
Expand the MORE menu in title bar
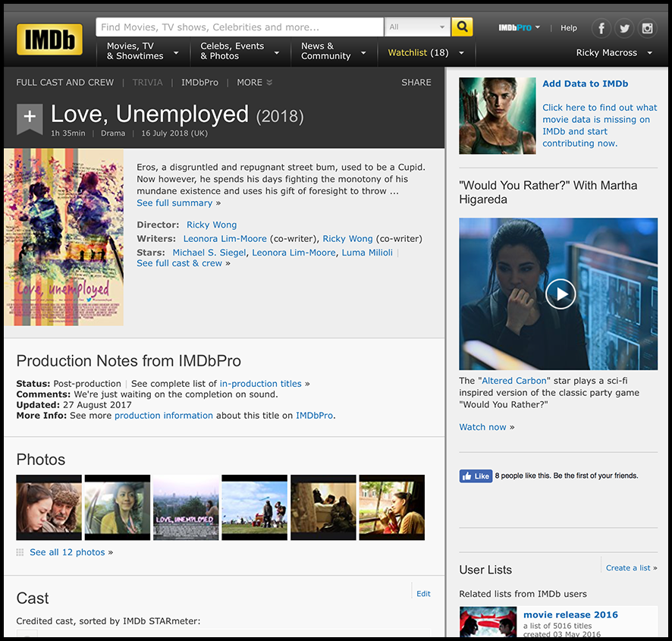click(x=255, y=83)
